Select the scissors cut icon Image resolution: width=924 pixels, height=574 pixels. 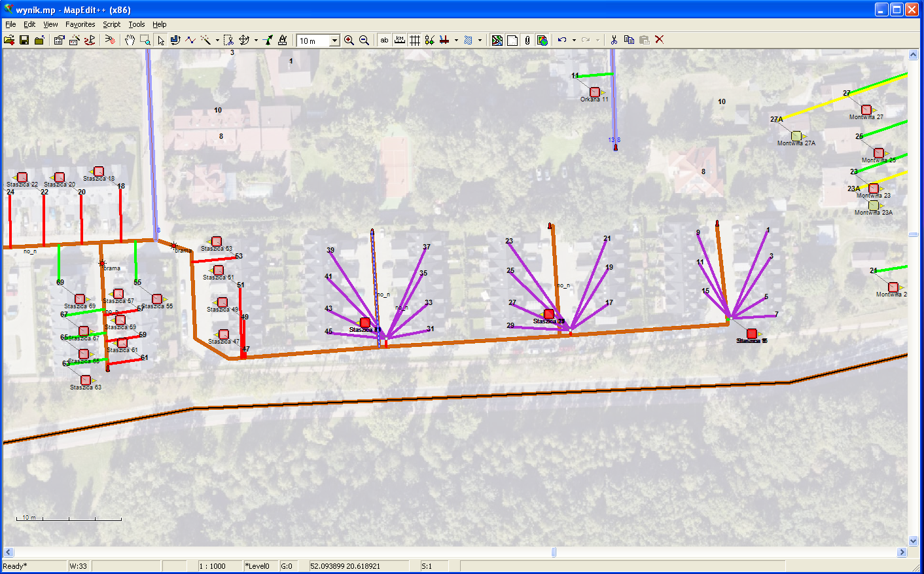pos(614,40)
